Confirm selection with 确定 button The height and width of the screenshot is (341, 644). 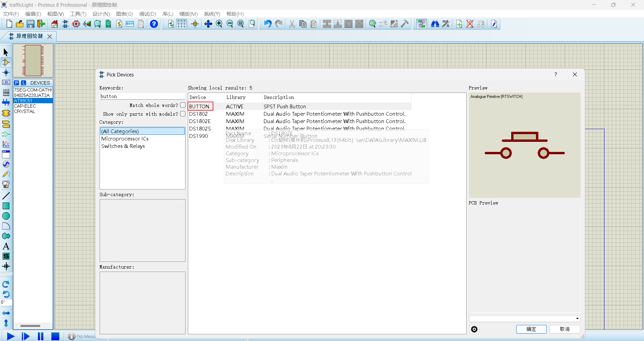point(531,329)
